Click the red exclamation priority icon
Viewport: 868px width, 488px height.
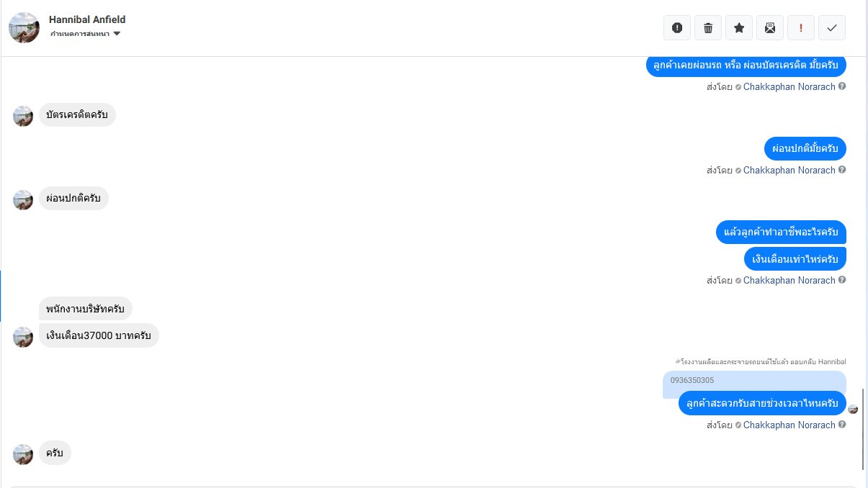point(801,28)
